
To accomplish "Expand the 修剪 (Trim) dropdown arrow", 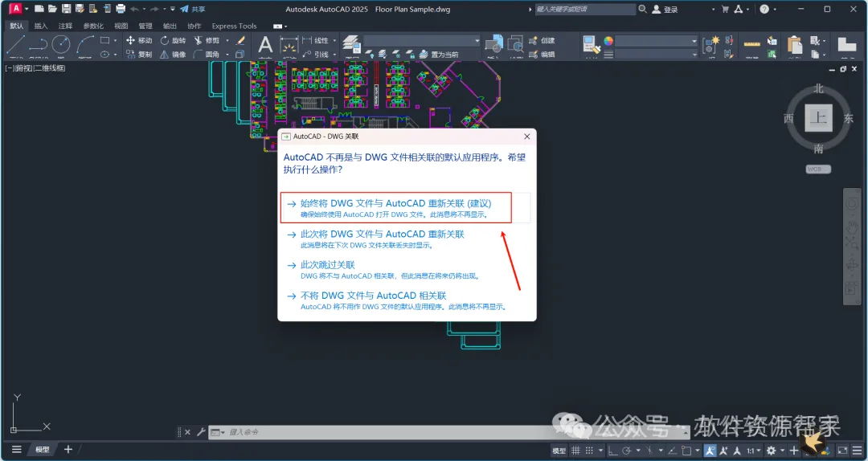I will (227, 41).
